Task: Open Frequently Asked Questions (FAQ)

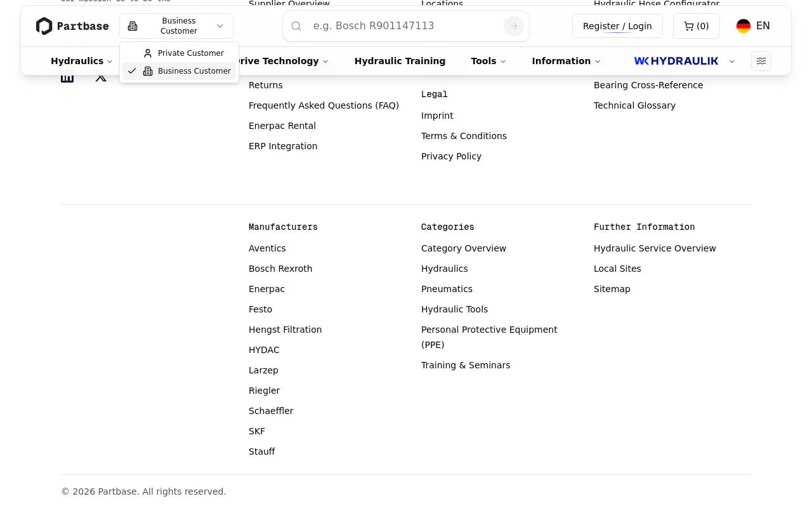Action: (x=324, y=105)
